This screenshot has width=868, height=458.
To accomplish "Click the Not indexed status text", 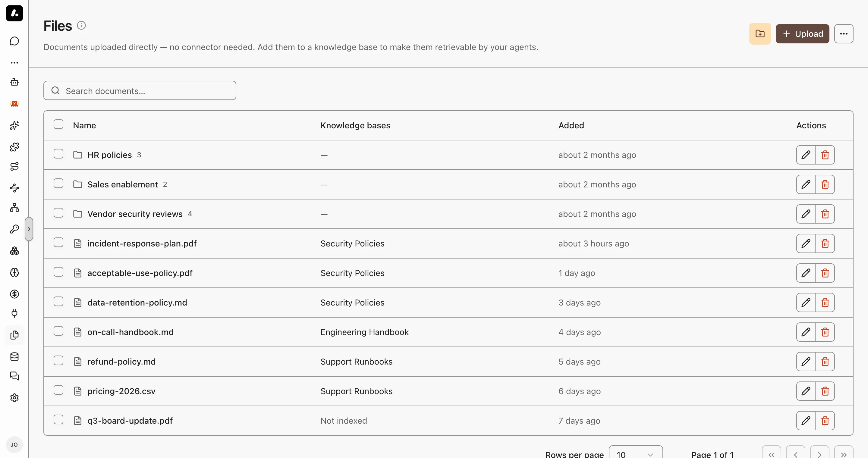I will click(344, 421).
